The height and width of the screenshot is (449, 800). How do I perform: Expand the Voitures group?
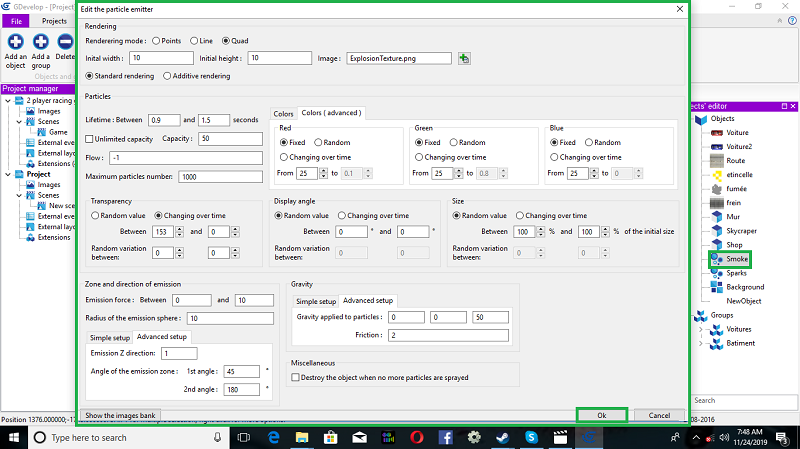[701, 330]
